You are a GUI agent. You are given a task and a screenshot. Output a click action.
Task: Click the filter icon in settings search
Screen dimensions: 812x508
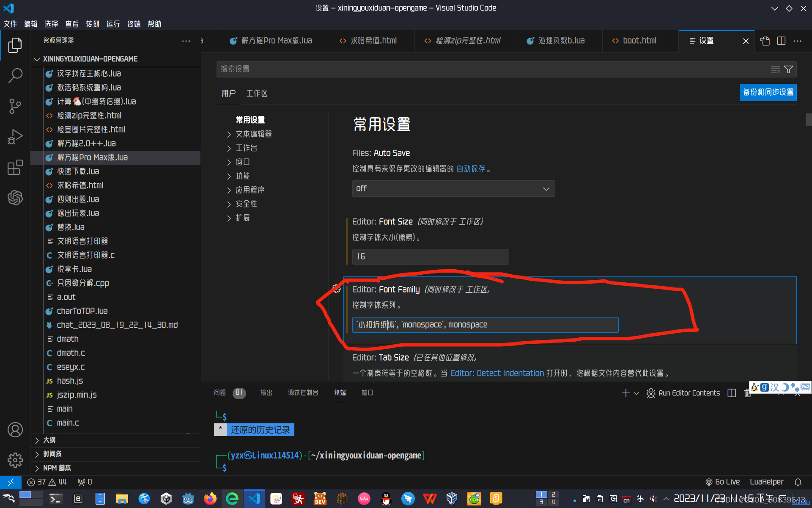788,69
